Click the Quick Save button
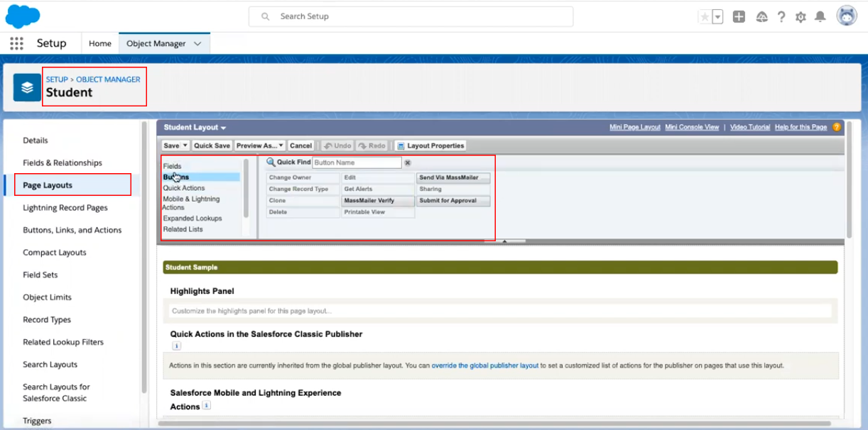Viewport: 868px width, 430px height. point(212,145)
